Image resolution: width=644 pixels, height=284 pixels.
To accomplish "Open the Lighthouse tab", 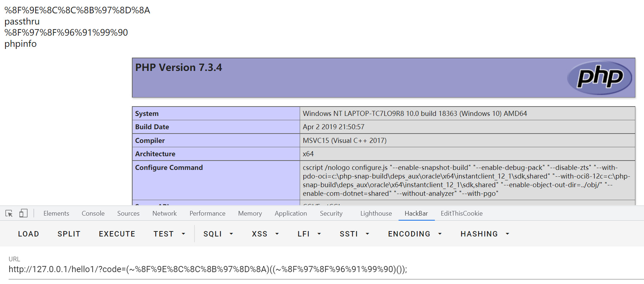I will coord(376,213).
